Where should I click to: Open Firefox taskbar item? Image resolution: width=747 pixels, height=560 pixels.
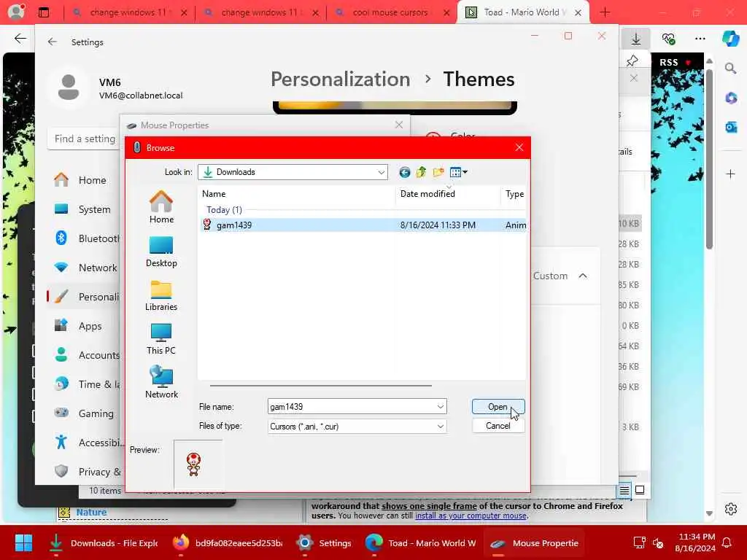pyautogui.click(x=228, y=542)
